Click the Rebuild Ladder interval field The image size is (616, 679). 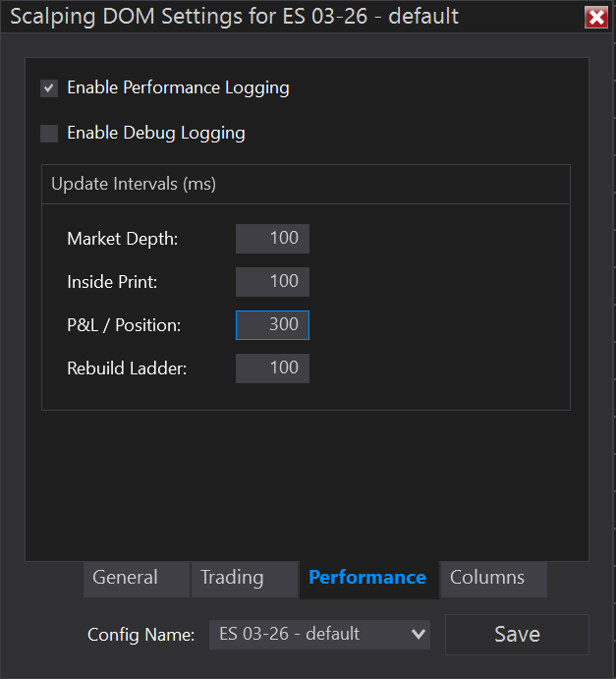coord(272,368)
